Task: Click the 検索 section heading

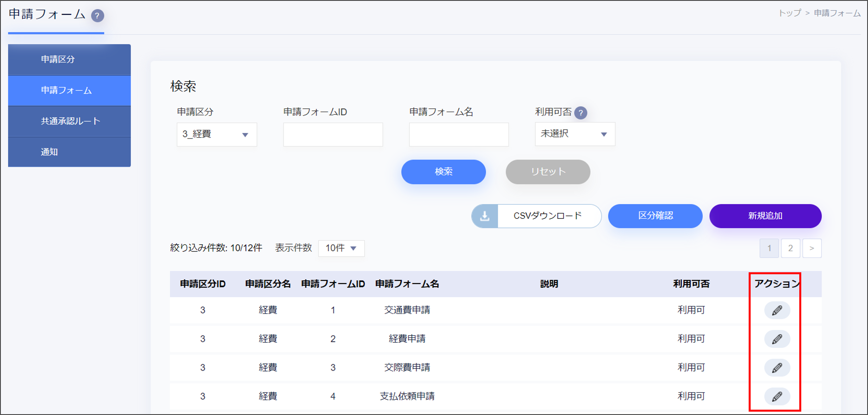Action: pyautogui.click(x=183, y=86)
